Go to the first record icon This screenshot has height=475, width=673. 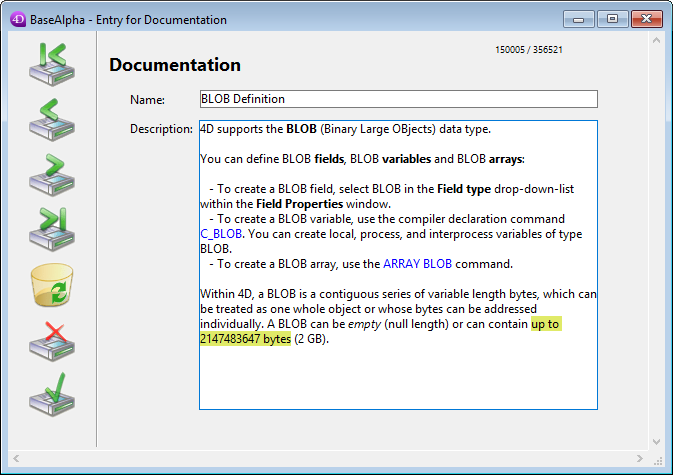pyautogui.click(x=52, y=64)
